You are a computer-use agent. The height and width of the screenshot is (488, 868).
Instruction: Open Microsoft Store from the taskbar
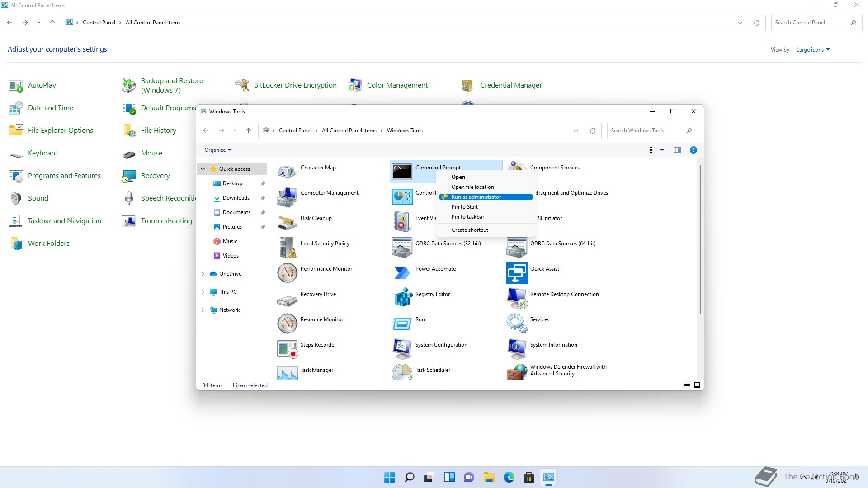pos(528,477)
